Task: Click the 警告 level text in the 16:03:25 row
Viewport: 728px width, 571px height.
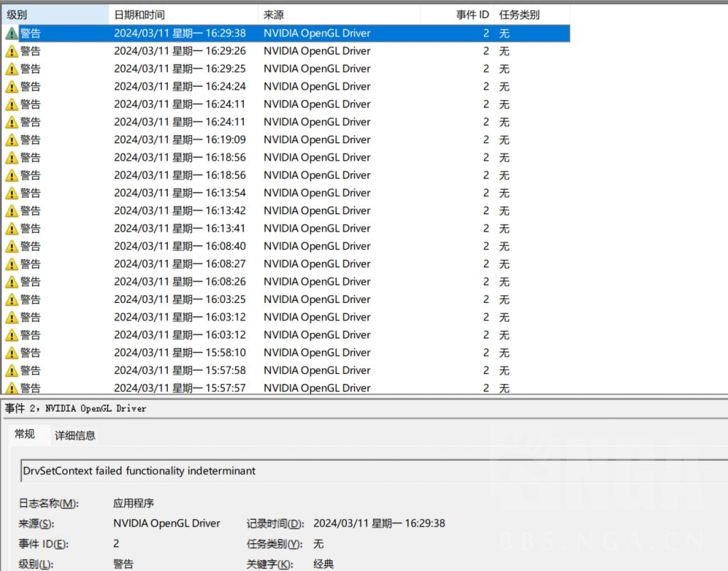Action: 30,299
